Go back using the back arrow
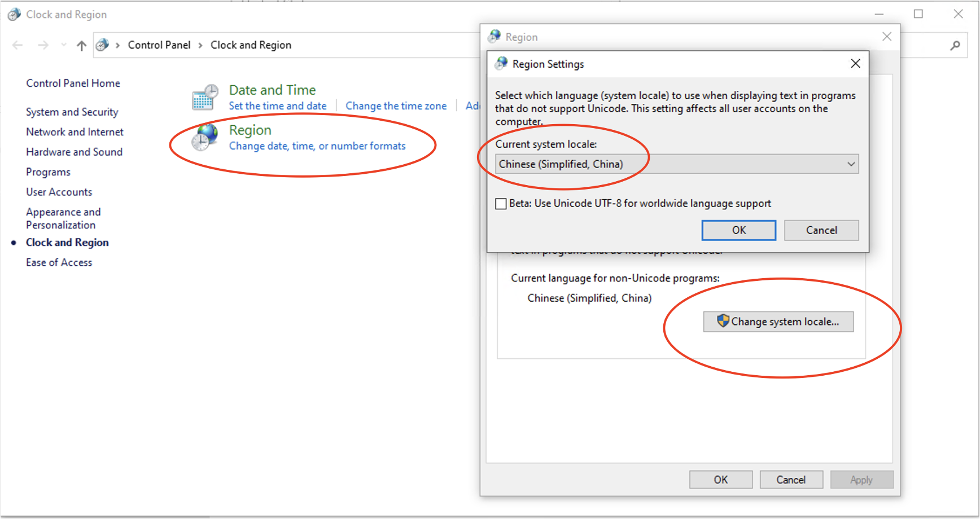The width and height of the screenshot is (980, 519). (x=17, y=45)
